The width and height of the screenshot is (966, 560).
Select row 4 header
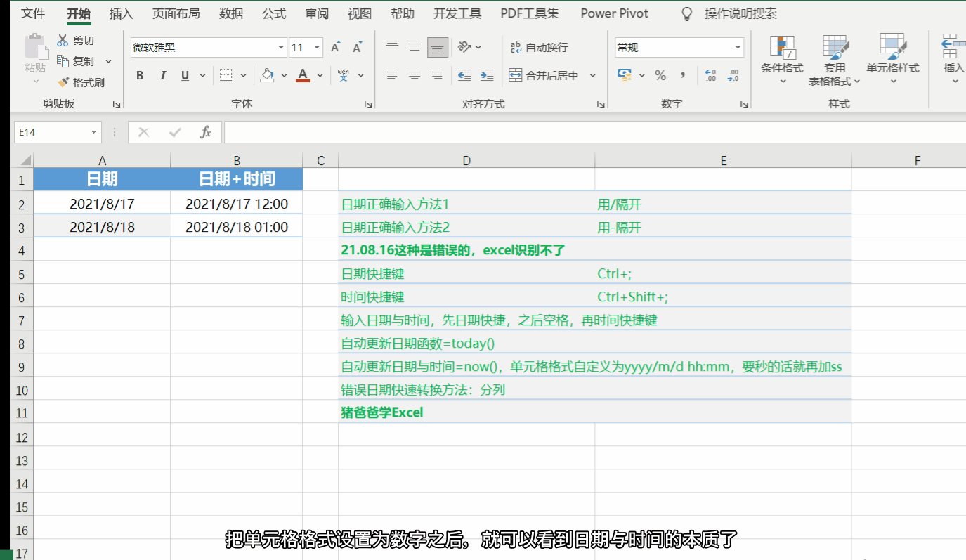click(x=20, y=250)
